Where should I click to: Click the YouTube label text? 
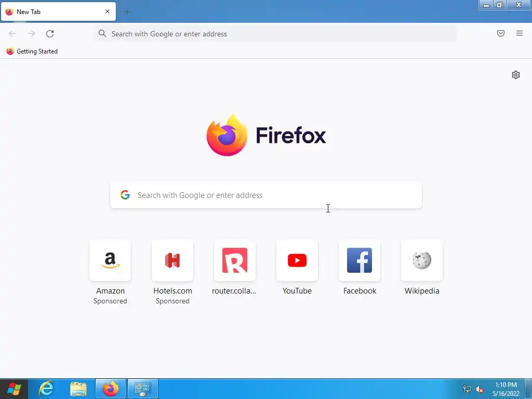[297, 291]
